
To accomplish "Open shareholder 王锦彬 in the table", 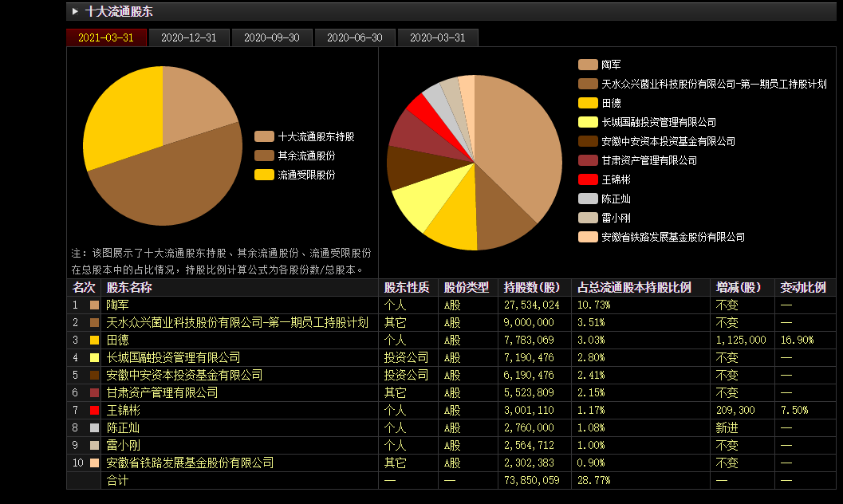I will [x=123, y=411].
